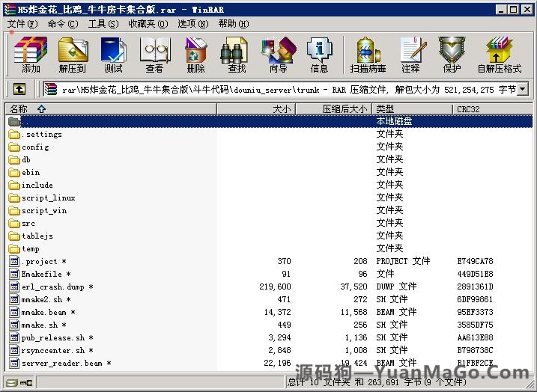Image resolution: width=537 pixels, height=392 pixels.
Task: Click compressed size 37,520
Action: [x=354, y=287]
